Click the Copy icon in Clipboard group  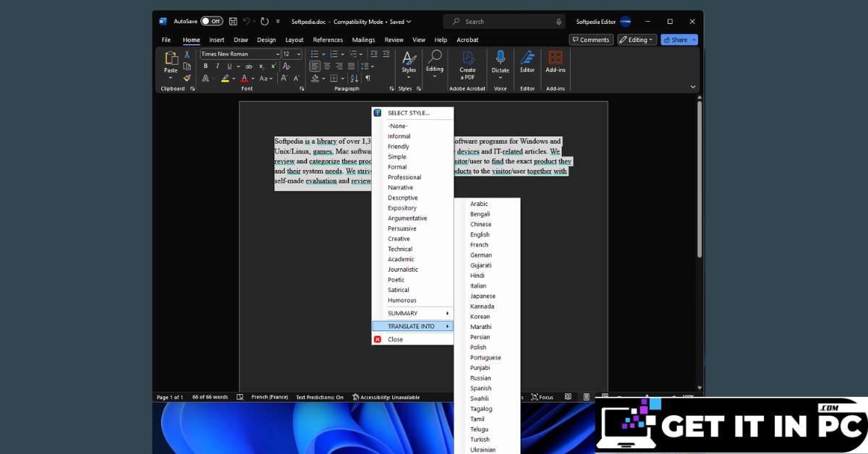click(x=187, y=66)
